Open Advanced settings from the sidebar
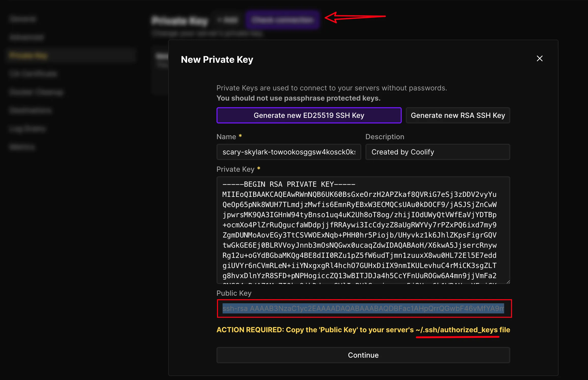 26,37
